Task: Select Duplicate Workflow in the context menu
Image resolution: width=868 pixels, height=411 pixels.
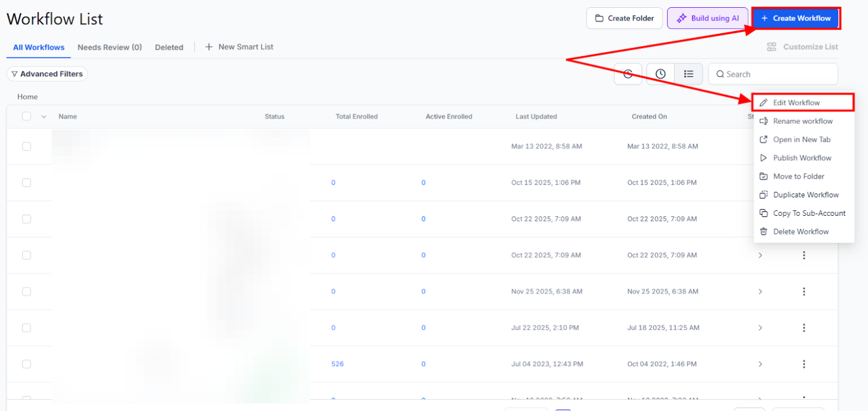Action: [806, 195]
